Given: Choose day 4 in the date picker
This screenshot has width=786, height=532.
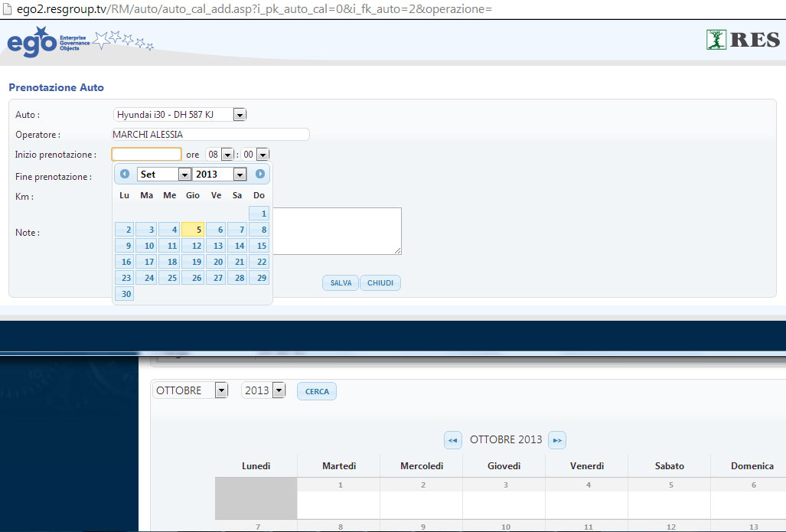Looking at the screenshot, I should point(169,229).
